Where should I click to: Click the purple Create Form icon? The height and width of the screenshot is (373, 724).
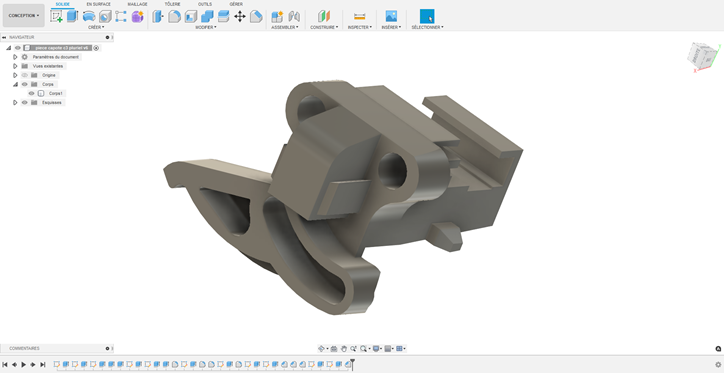(x=137, y=17)
